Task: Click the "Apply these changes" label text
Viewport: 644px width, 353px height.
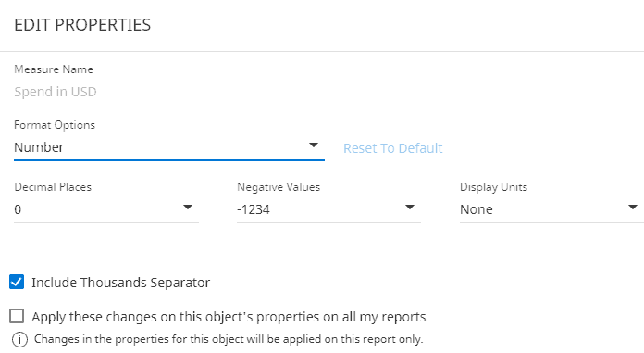Action: 229,317
